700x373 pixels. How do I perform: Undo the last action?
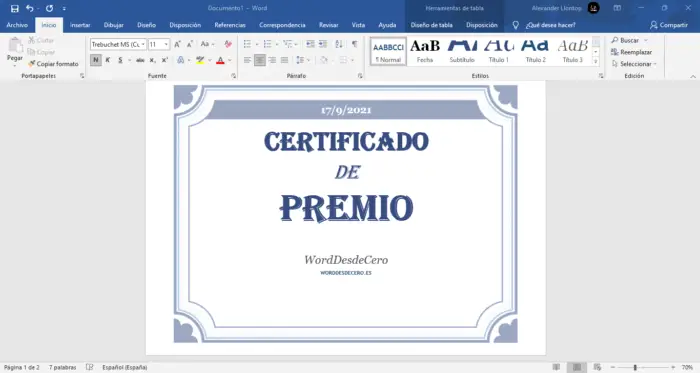[x=29, y=8]
